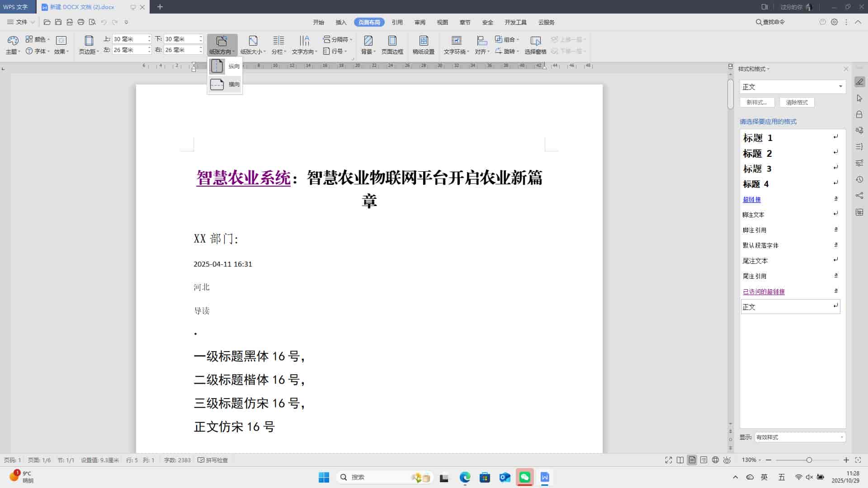Screen dimensions: 868x488
Task: Open the new document tab plus button
Action: [160, 7]
